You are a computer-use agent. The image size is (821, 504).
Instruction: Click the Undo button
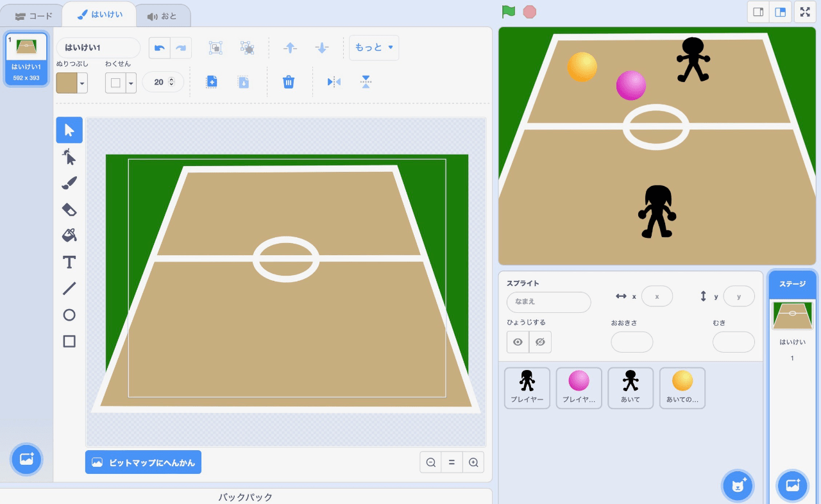pyautogui.click(x=160, y=48)
